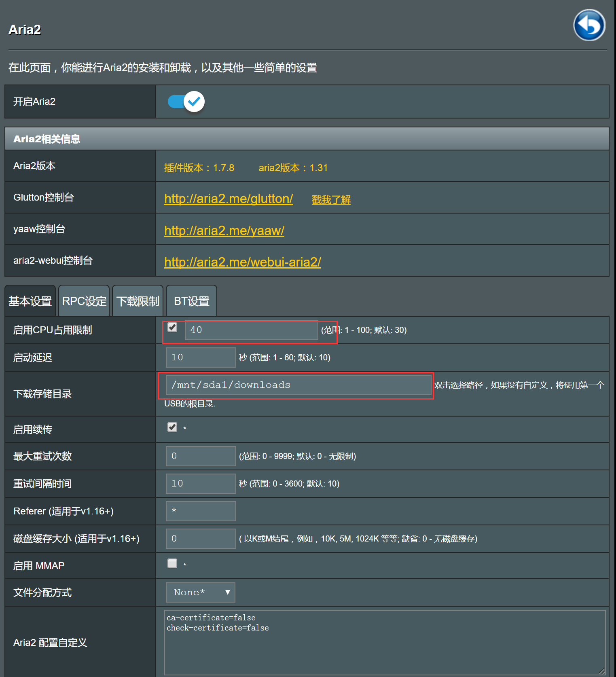Select the 基本设置 tab

coord(30,301)
